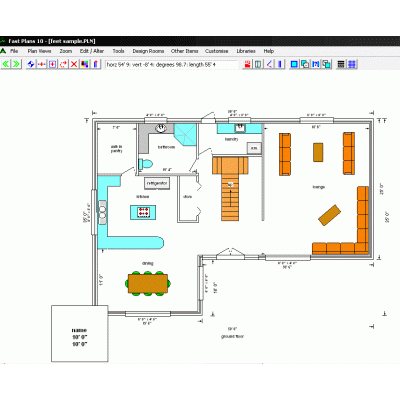Click the solid red toolbar icon
400x400 pixels.
coord(247,64)
